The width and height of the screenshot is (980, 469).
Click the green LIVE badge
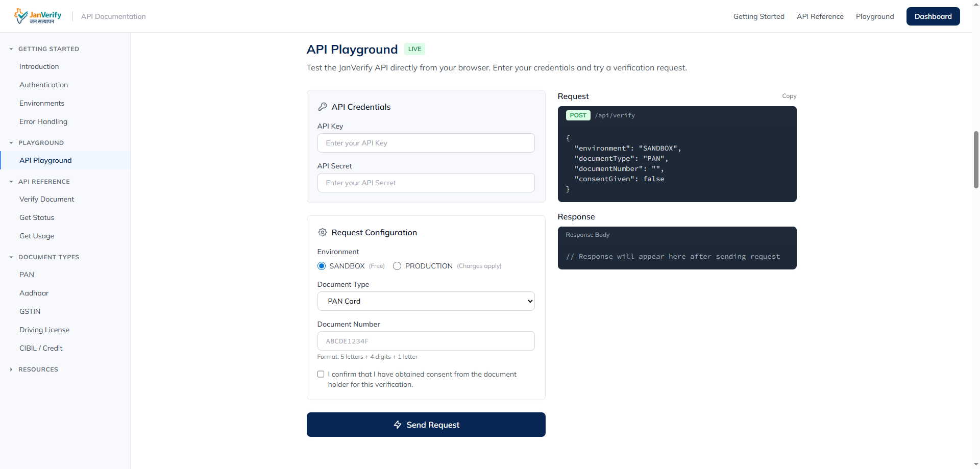[414, 49]
